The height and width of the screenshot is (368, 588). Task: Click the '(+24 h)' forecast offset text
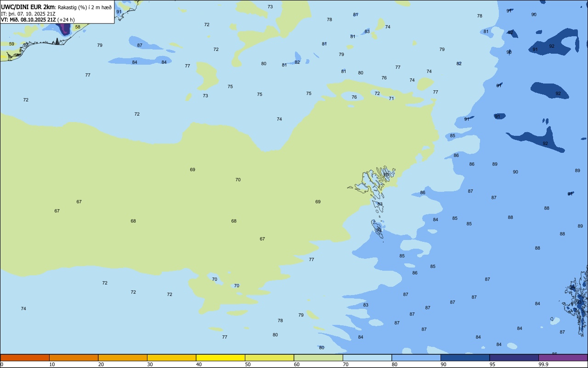(x=66, y=20)
